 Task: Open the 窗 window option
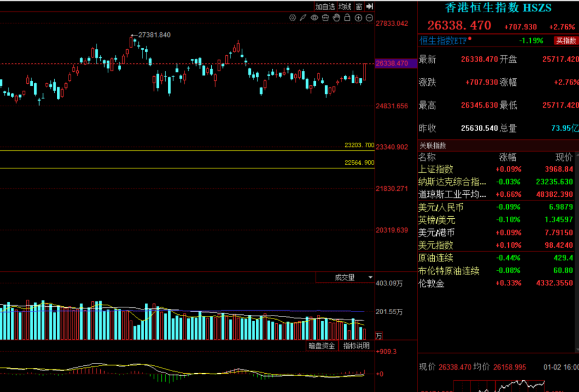pyautogui.click(x=359, y=6)
